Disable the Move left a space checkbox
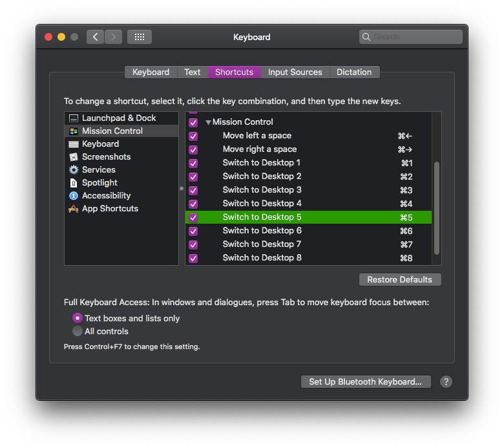The height and width of the screenshot is (448, 504). 193,136
